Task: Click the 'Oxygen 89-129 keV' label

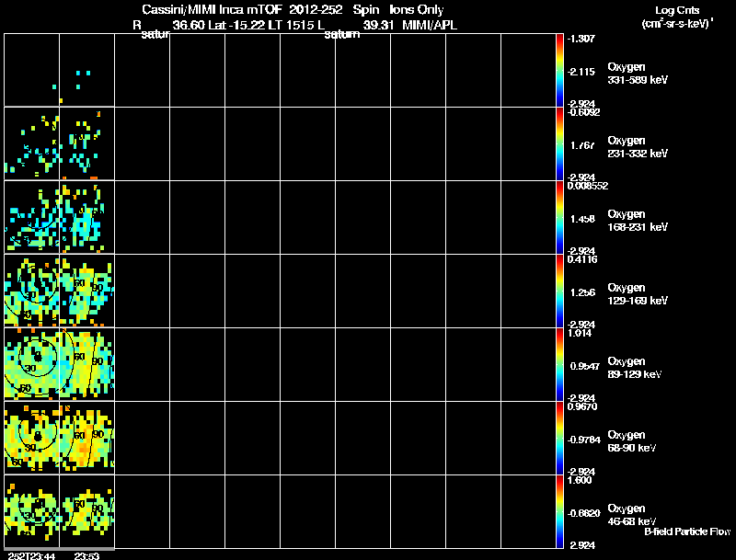Action: [635, 368]
